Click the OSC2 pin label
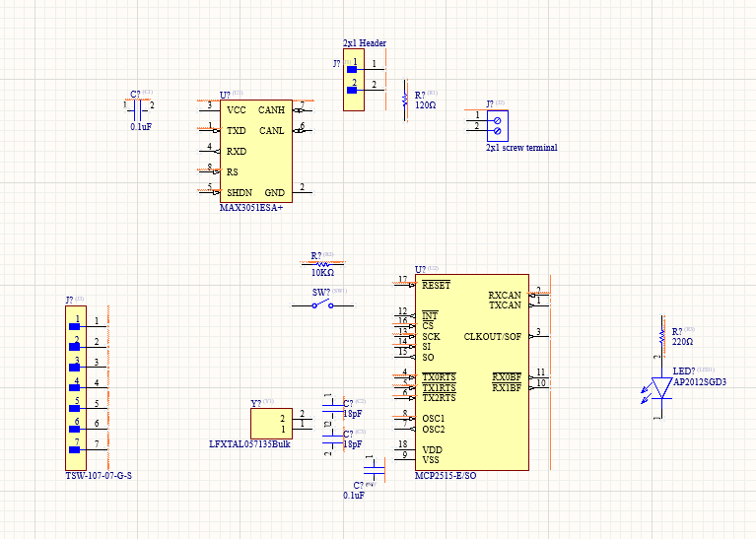The height and width of the screenshot is (539, 756). click(433, 429)
